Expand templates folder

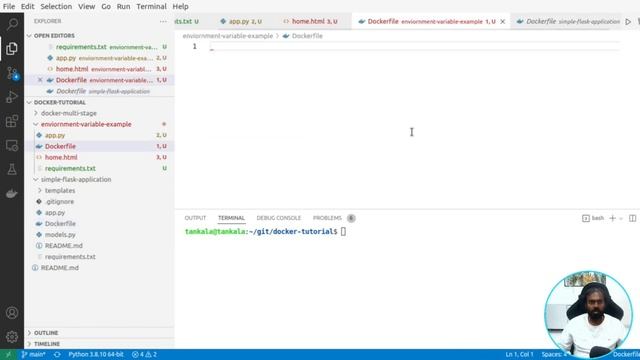pyautogui.click(x=60, y=191)
